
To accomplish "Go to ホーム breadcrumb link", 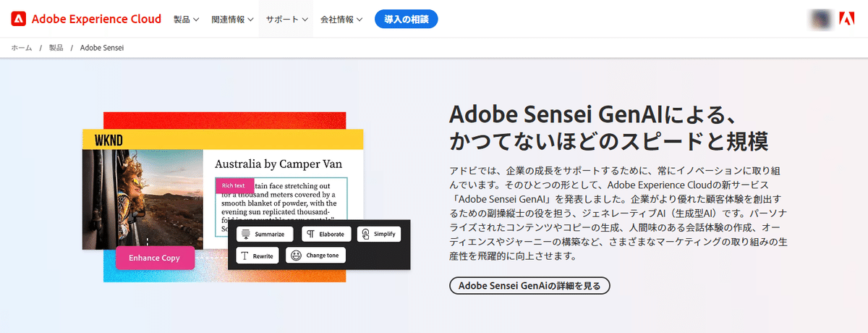I will pyautogui.click(x=22, y=48).
